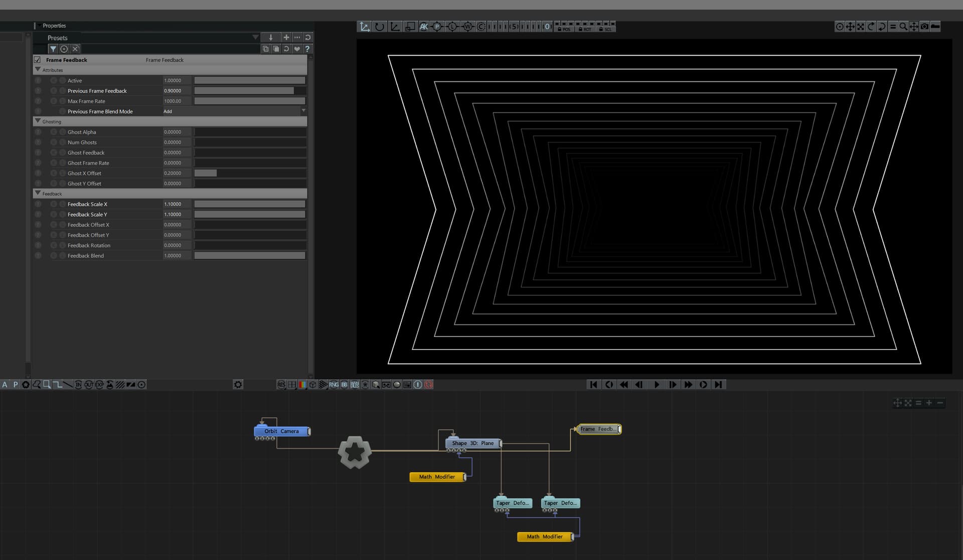Toggle the POS lock button

coord(564,29)
